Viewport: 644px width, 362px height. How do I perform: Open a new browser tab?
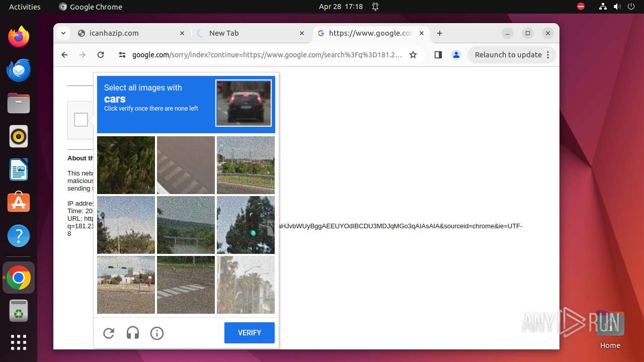coord(440,33)
